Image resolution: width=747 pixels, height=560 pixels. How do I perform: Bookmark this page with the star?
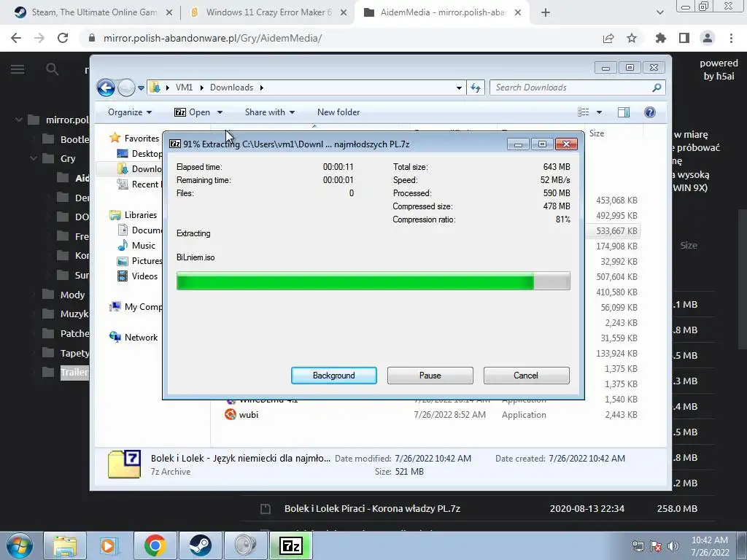pos(632,38)
